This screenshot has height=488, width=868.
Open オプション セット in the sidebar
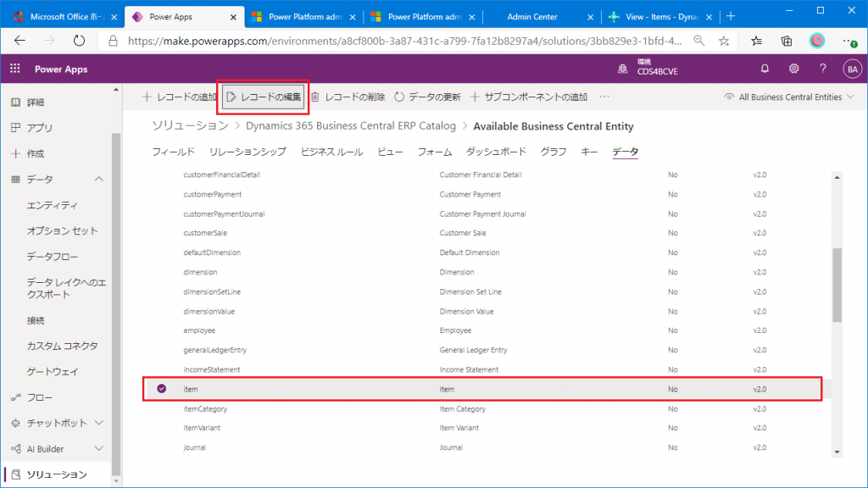62,230
